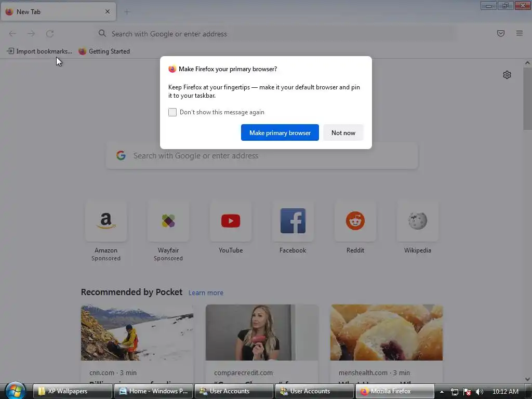Open new tab page settings gear
532x399 pixels.
(x=507, y=75)
